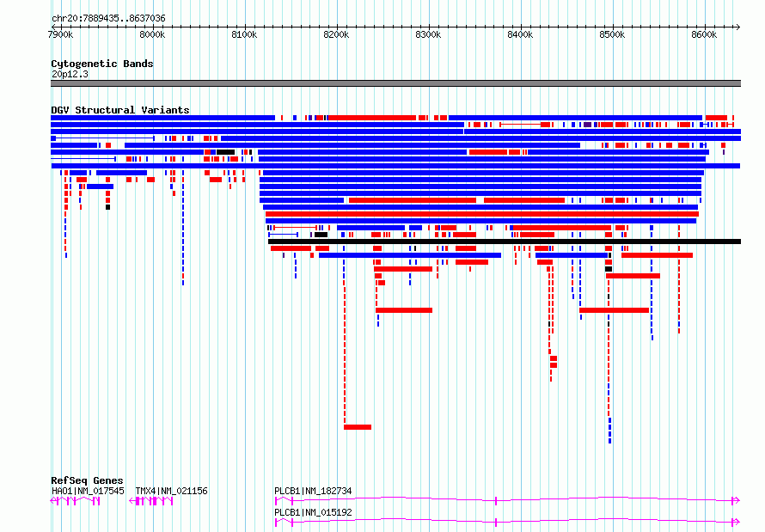Click the 8500k ruler label
The image size is (765, 532).
point(612,34)
